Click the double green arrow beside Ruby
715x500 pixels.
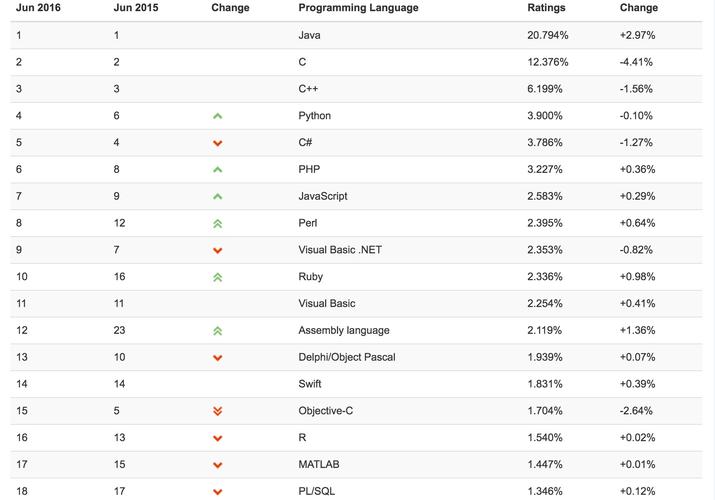click(218, 277)
